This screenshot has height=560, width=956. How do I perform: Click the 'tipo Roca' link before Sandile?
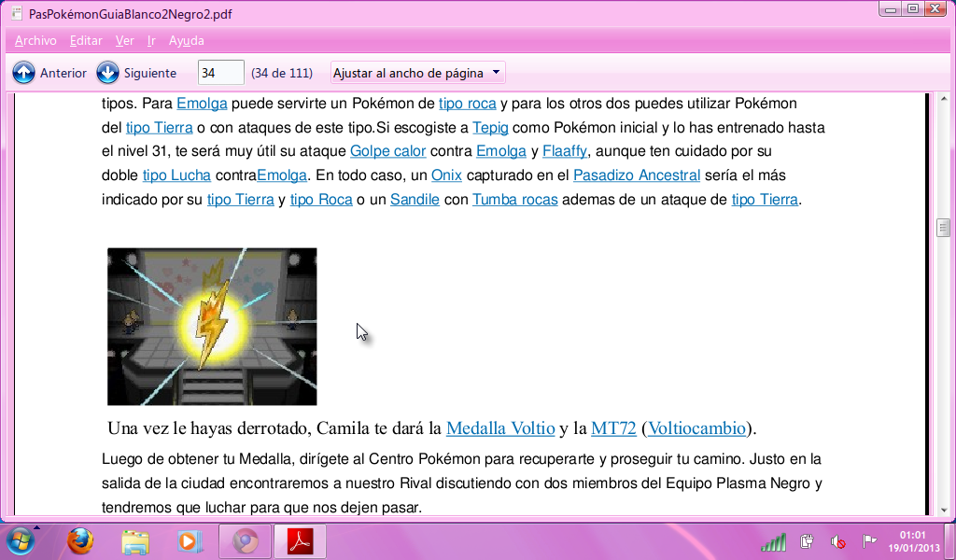tap(321, 200)
